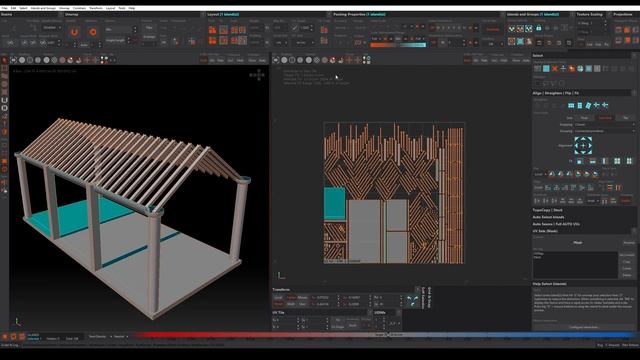Click the Tu input field in Transform panel
Image resolution: width=640 pixels, height=360 pixels.
point(324,298)
